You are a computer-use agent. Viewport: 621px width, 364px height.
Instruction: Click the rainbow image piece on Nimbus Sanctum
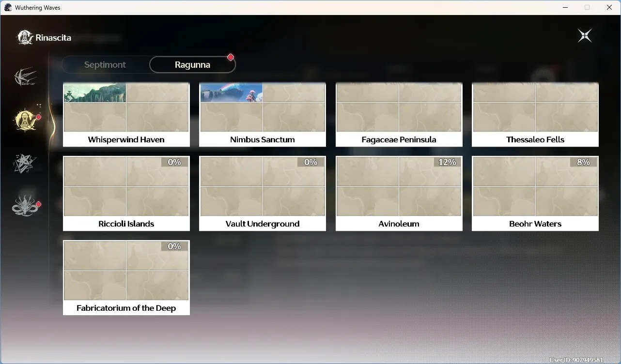[232, 93]
